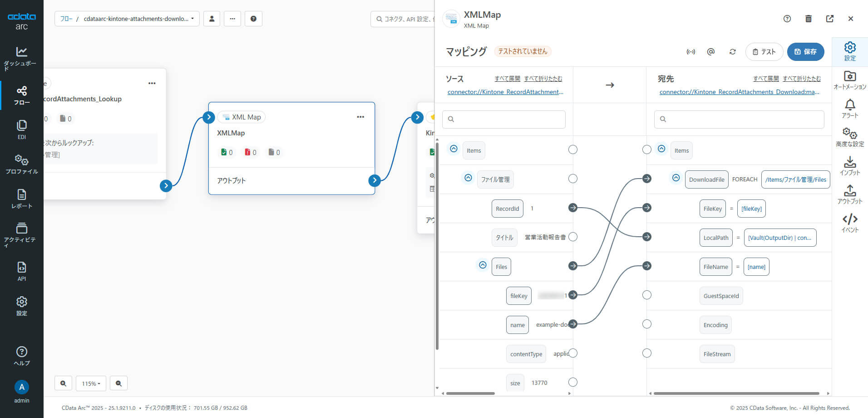Open Reports (レポート) in sidebar
Image resolution: width=868 pixels, height=418 pixels.
point(21,199)
